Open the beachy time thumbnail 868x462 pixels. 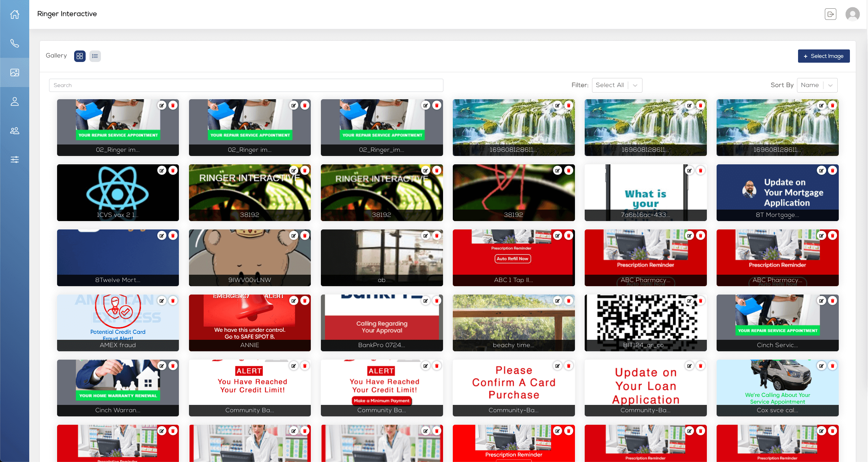pyautogui.click(x=513, y=320)
